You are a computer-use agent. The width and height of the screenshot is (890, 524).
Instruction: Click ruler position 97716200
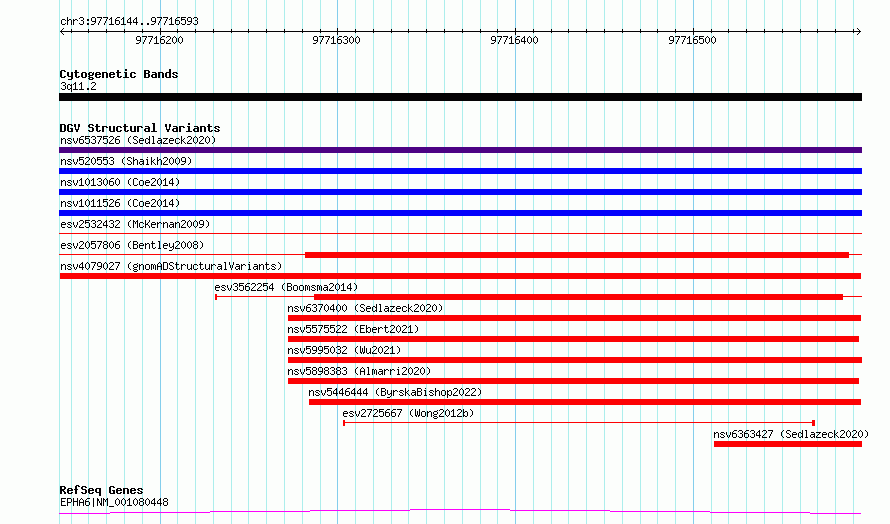(159, 40)
